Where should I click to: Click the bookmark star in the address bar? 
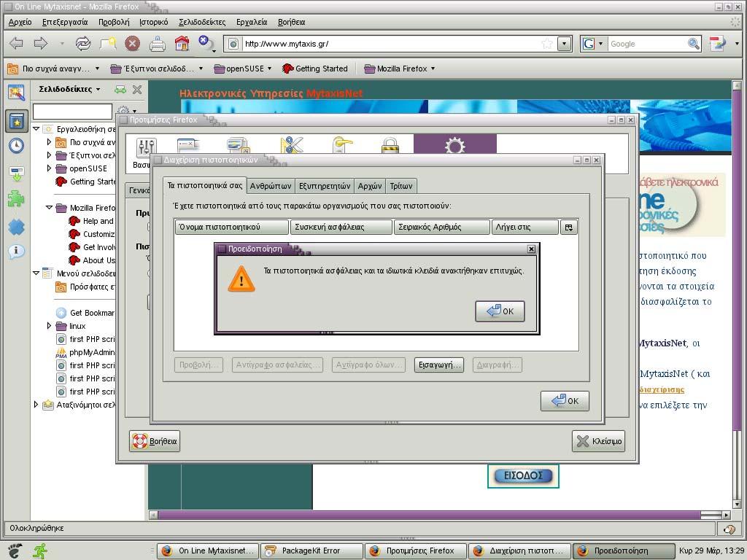tap(547, 44)
